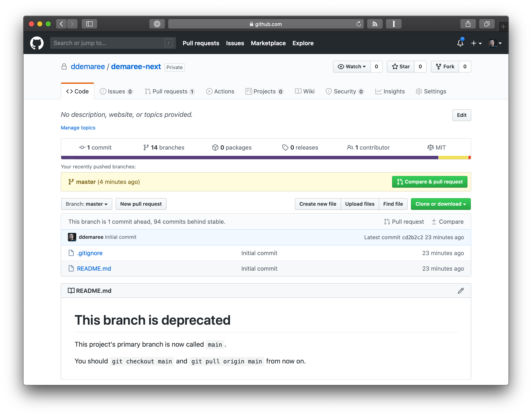Open Pull request link in branch info bar
This screenshot has height=416, width=532.
[404, 222]
